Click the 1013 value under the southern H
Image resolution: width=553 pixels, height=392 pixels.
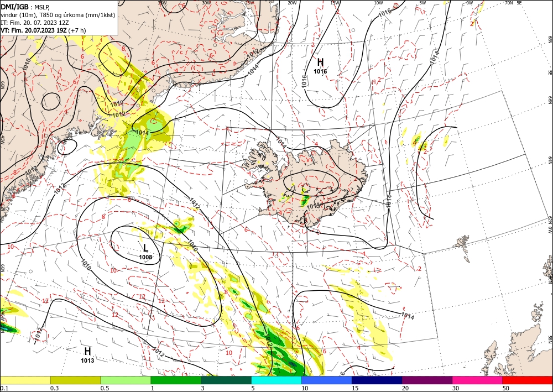(87, 360)
